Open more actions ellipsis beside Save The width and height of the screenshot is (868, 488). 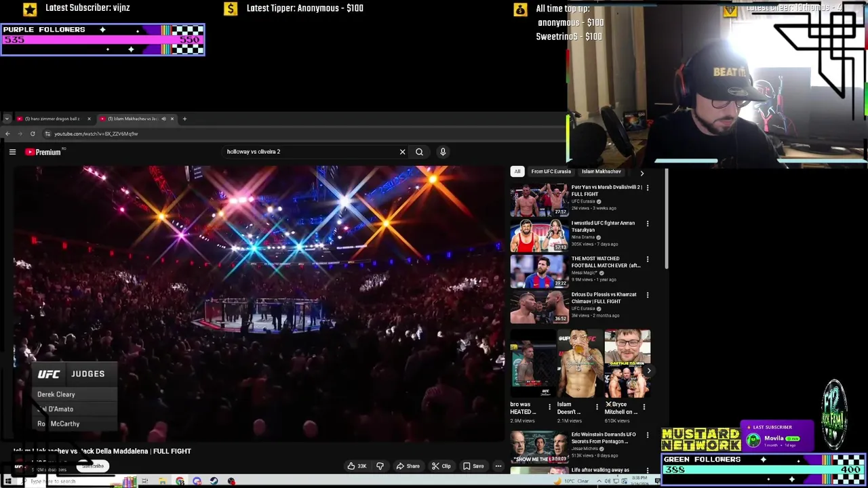[x=498, y=466]
